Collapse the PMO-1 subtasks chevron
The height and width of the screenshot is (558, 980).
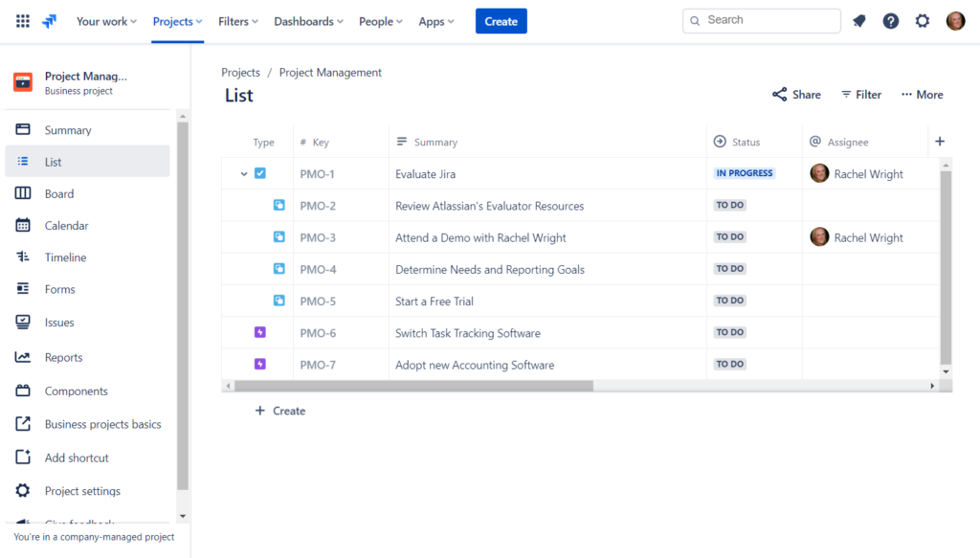[x=244, y=173]
